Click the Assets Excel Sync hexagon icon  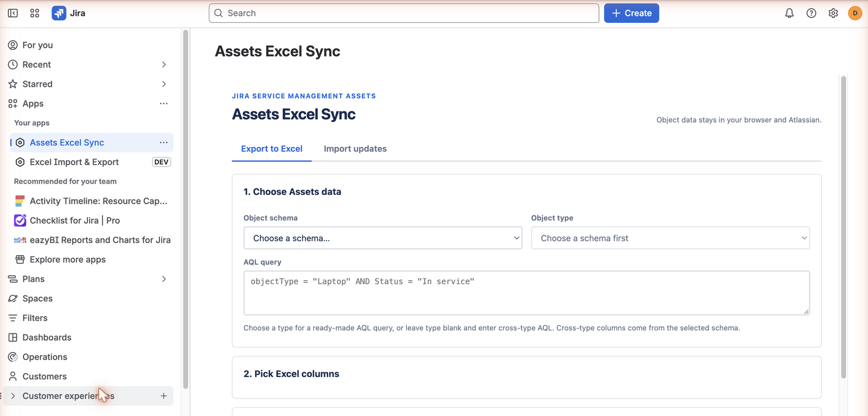[20, 142]
